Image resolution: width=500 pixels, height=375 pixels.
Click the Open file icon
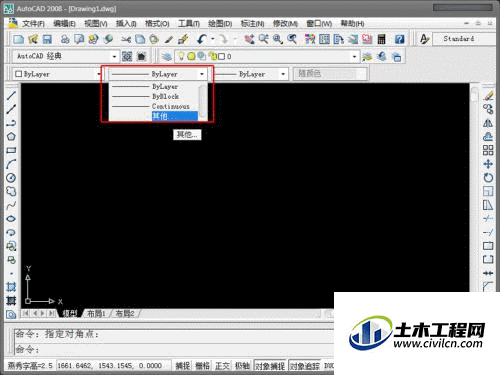coord(33,39)
